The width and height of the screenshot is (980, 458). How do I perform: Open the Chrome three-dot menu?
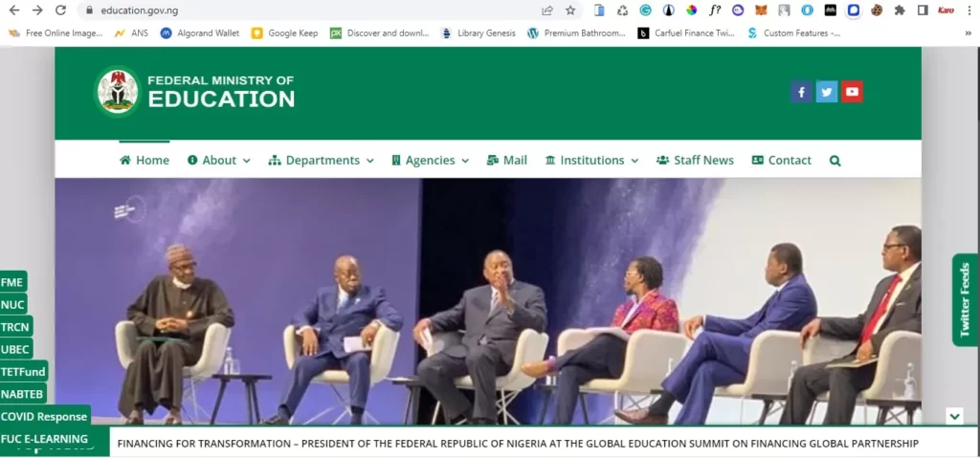(969, 10)
